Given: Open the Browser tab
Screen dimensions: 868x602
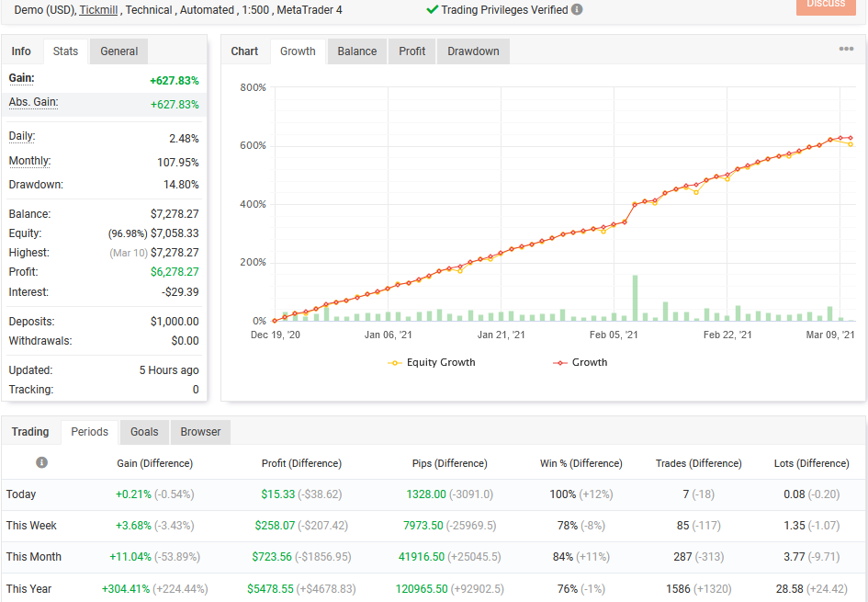Looking at the screenshot, I should point(200,432).
